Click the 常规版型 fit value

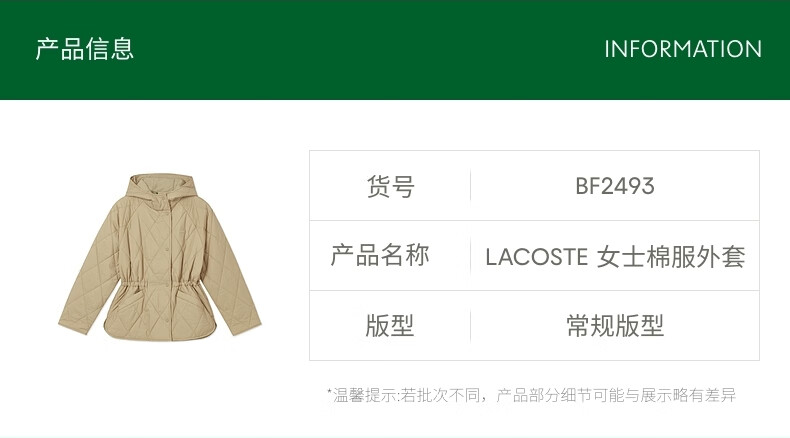pos(615,326)
